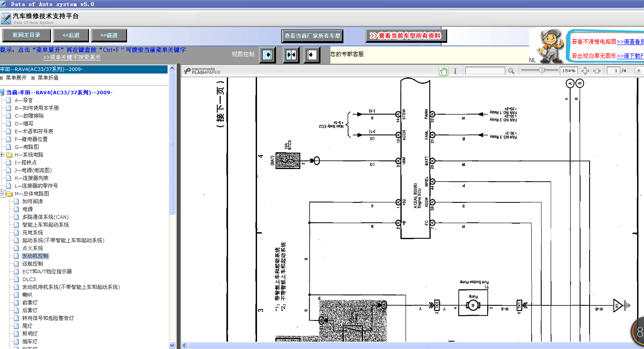
Task: Click the first 视图控制 right-arrow view icon
Action: [268, 55]
